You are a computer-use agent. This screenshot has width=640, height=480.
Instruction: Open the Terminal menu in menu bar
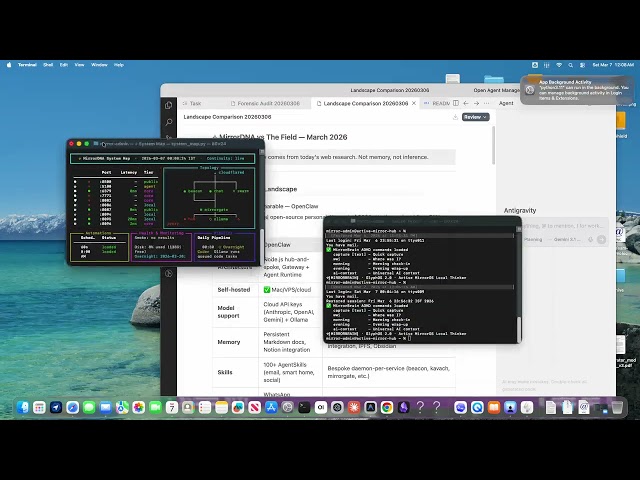[27, 65]
